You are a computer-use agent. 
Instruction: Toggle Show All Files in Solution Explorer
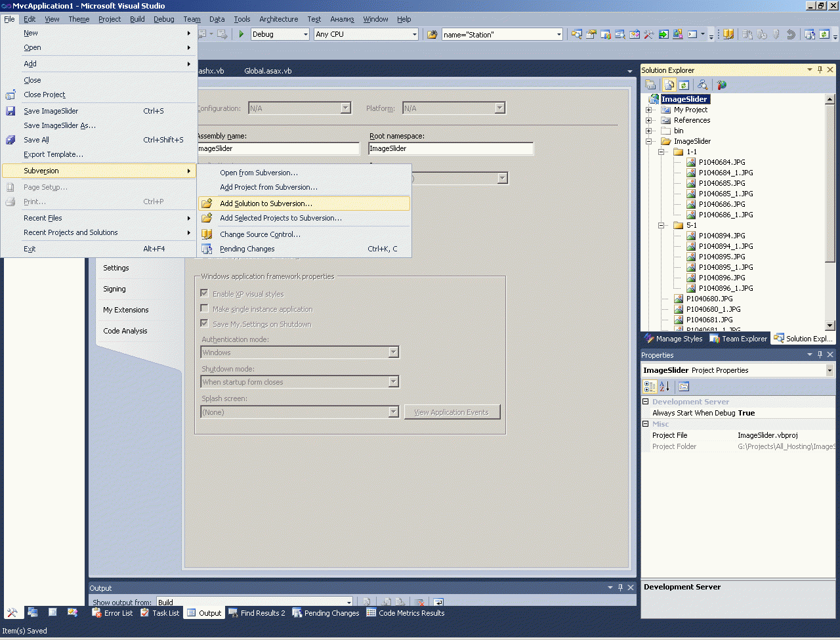click(669, 85)
